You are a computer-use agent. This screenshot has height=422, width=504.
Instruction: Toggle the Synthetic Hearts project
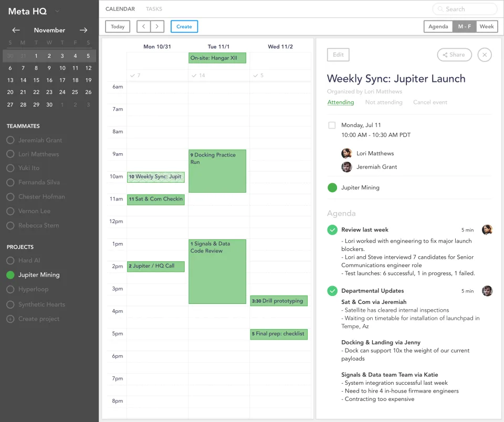coord(10,304)
